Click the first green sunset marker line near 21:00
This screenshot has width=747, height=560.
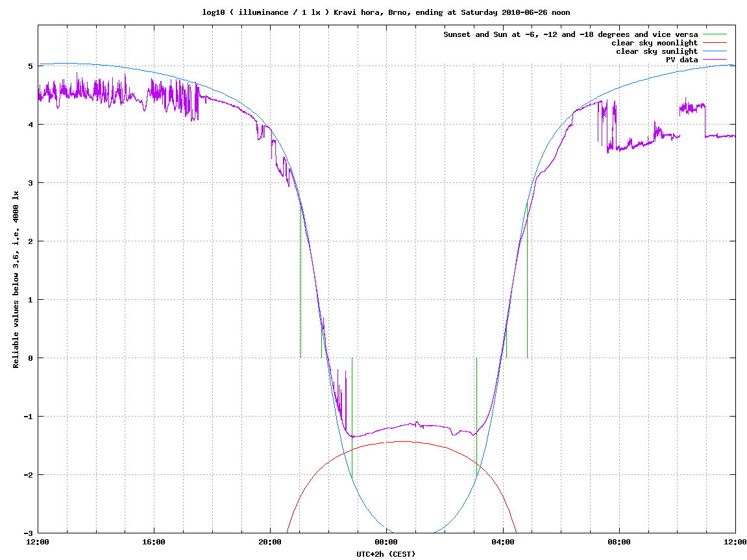click(300, 281)
